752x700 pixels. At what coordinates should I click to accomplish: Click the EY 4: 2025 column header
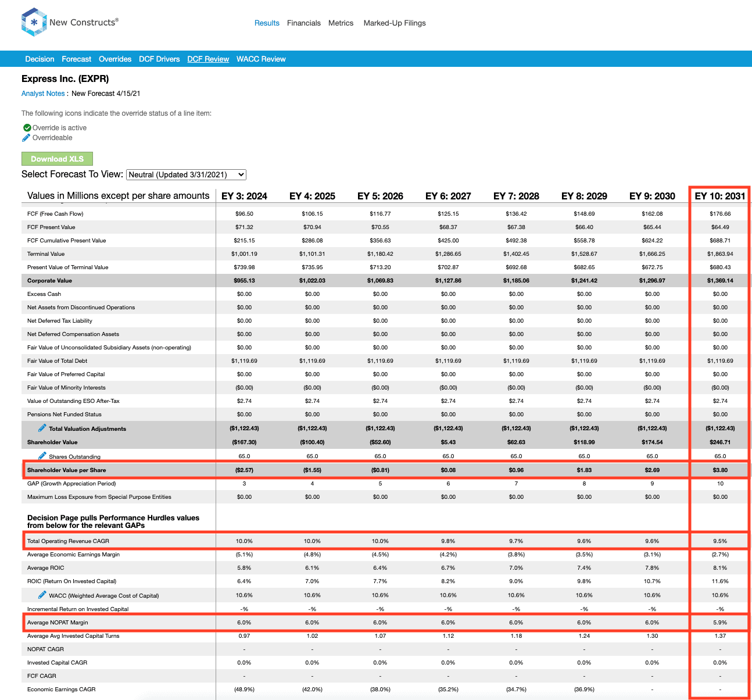point(312,196)
